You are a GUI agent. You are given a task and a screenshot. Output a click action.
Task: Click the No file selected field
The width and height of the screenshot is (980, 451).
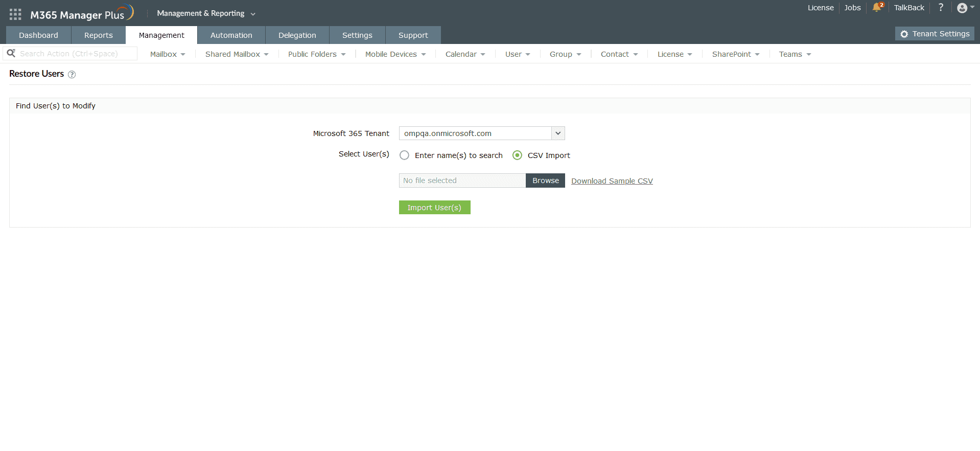coord(462,181)
